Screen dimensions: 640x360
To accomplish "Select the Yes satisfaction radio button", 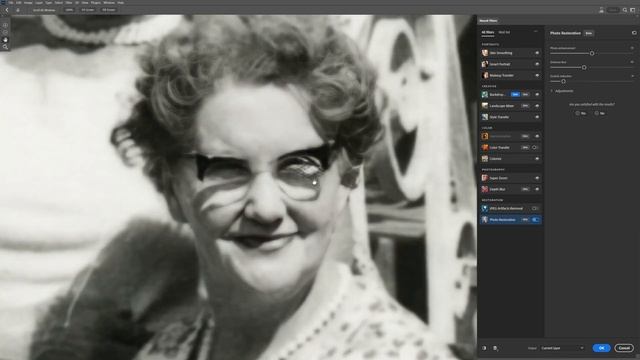I will pos(578,113).
